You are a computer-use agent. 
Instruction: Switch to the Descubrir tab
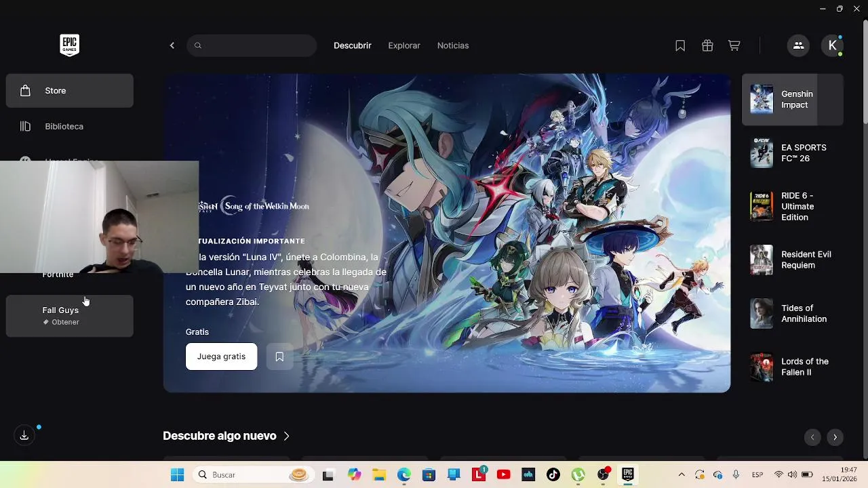pyautogui.click(x=353, y=45)
